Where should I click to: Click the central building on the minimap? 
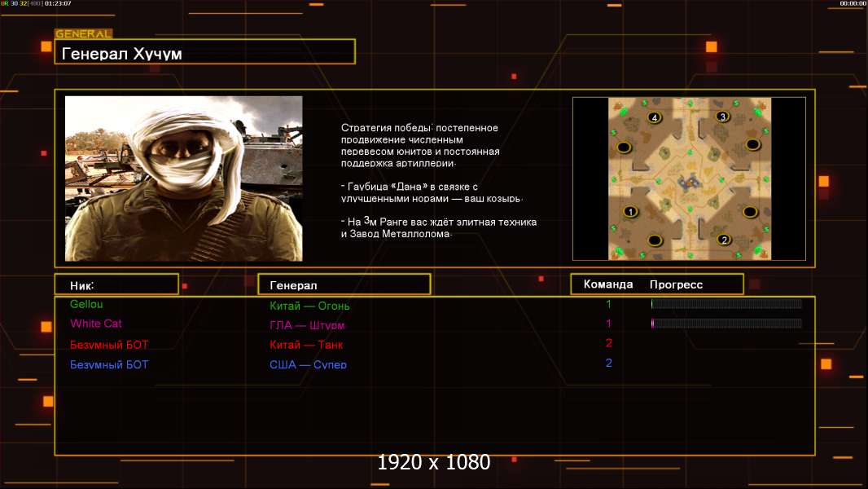pos(689,181)
